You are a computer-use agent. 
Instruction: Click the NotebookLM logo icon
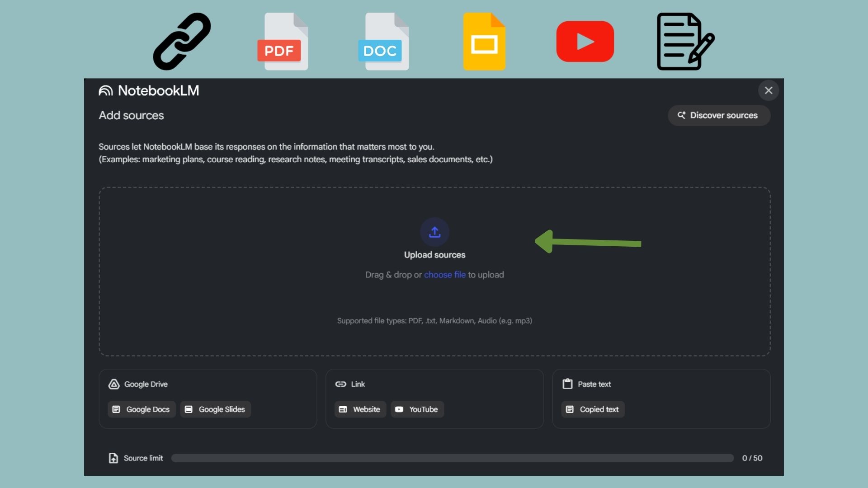click(x=106, y=91)
